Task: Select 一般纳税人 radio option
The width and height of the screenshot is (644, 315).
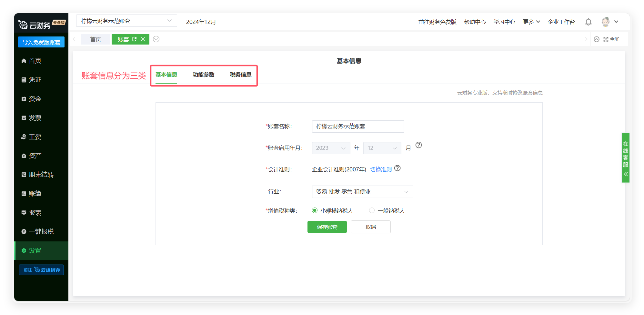Action: (x=372, y=210)
